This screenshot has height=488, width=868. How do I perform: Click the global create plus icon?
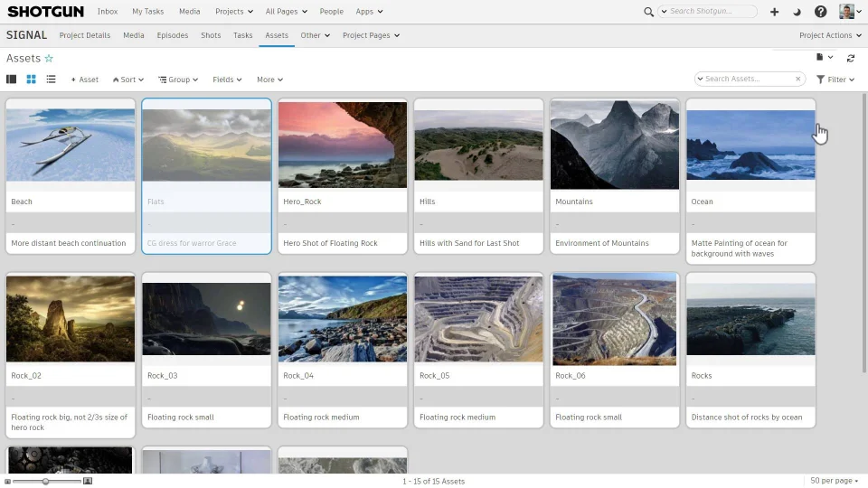[774, 12]
